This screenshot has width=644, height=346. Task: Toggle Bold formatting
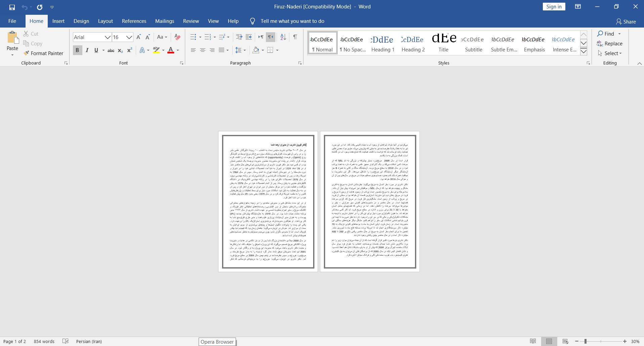pyautogui.click(x=77, y=50)
